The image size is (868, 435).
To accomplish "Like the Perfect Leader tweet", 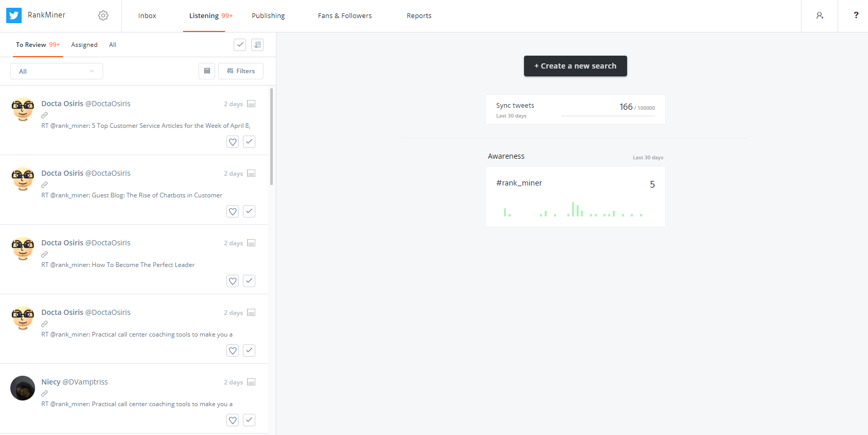I will tap(233, 281).
